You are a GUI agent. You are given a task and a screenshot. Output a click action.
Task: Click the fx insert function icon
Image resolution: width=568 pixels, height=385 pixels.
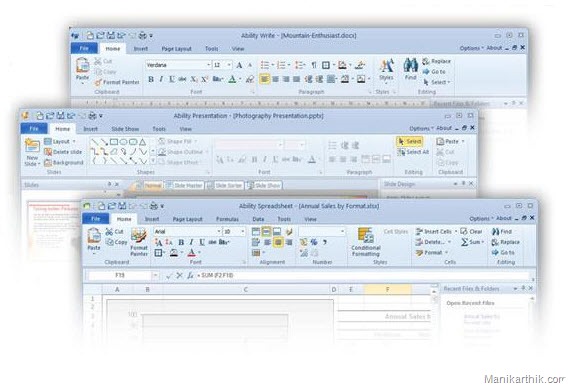190,276
